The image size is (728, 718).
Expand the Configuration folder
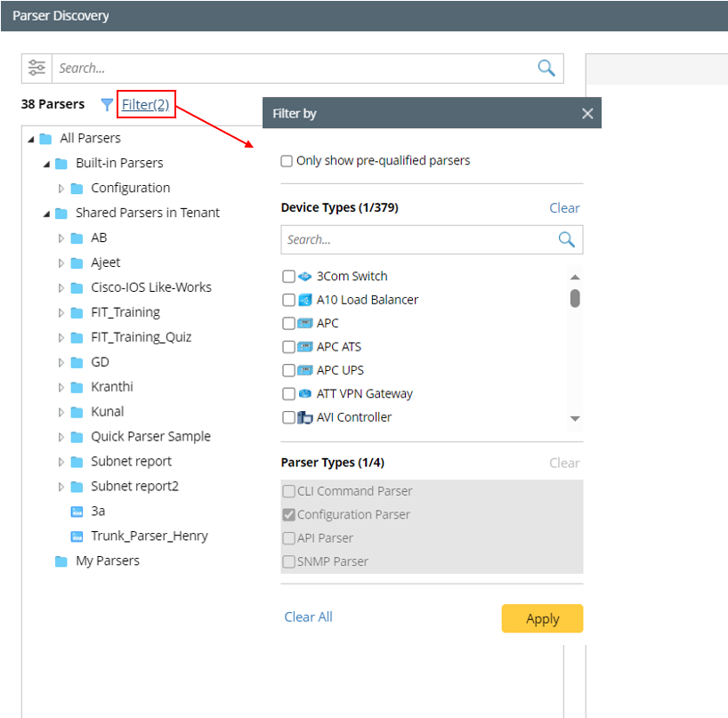61,189
